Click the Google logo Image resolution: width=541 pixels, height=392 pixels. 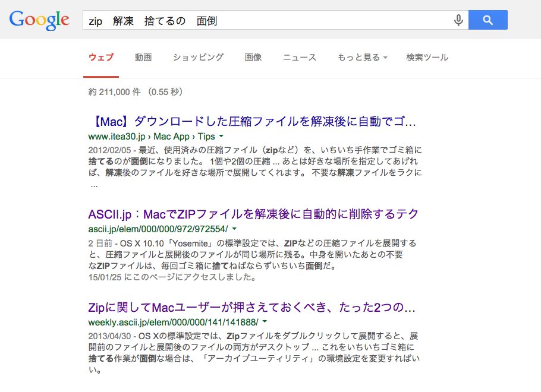39,20
